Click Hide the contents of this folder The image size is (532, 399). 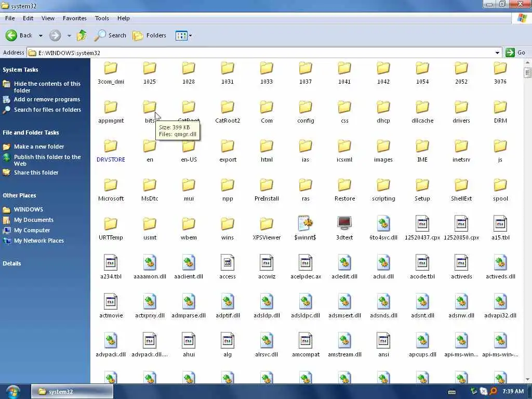[x=47, y=87]
